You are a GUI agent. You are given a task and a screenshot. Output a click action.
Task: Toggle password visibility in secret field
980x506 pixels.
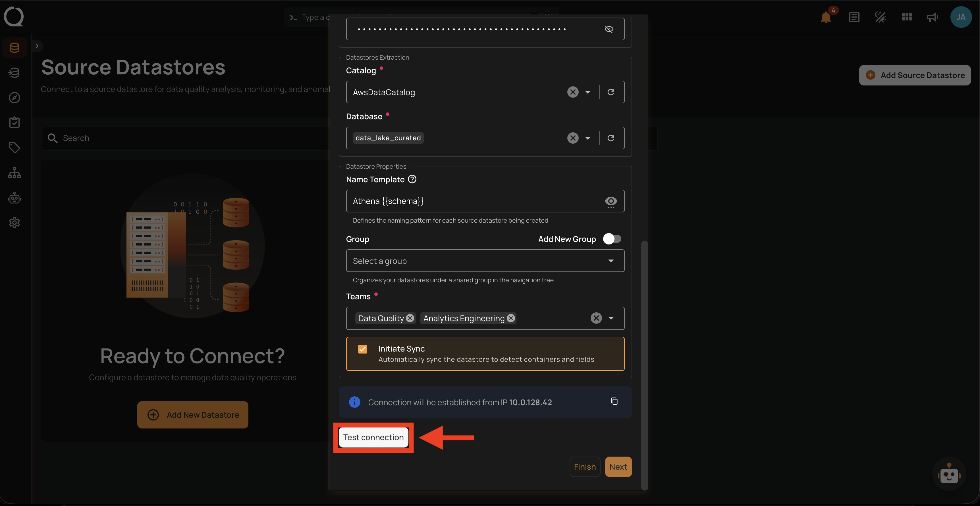click(x=609, y=29)
